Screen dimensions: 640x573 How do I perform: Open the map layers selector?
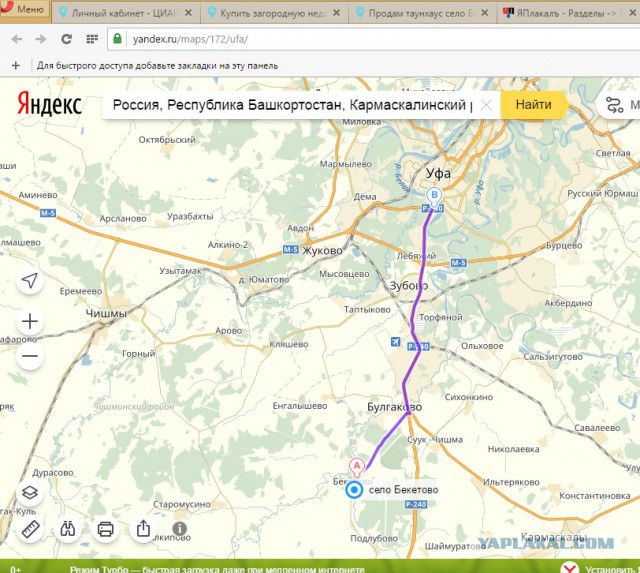point(30,493)
